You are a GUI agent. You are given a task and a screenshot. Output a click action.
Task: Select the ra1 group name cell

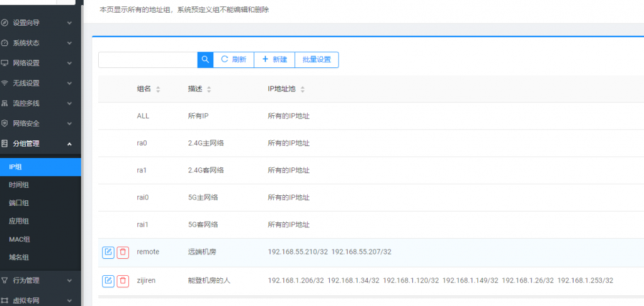(142, 171)
